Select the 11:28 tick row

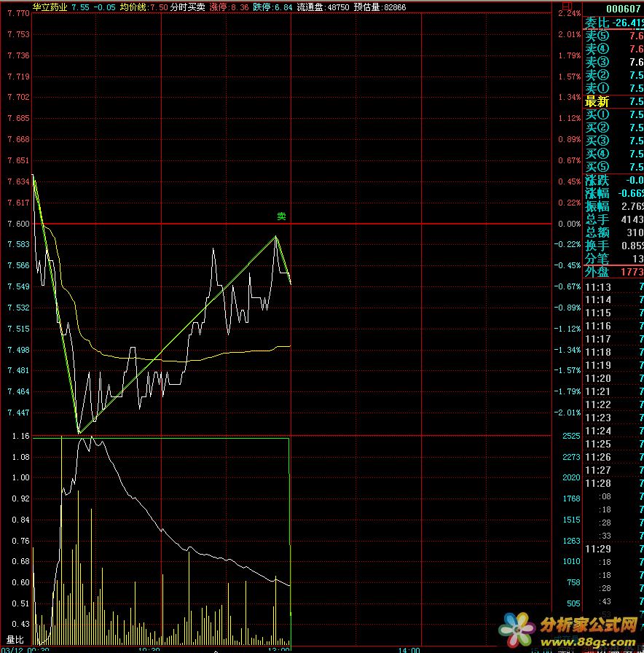point(613,483)
